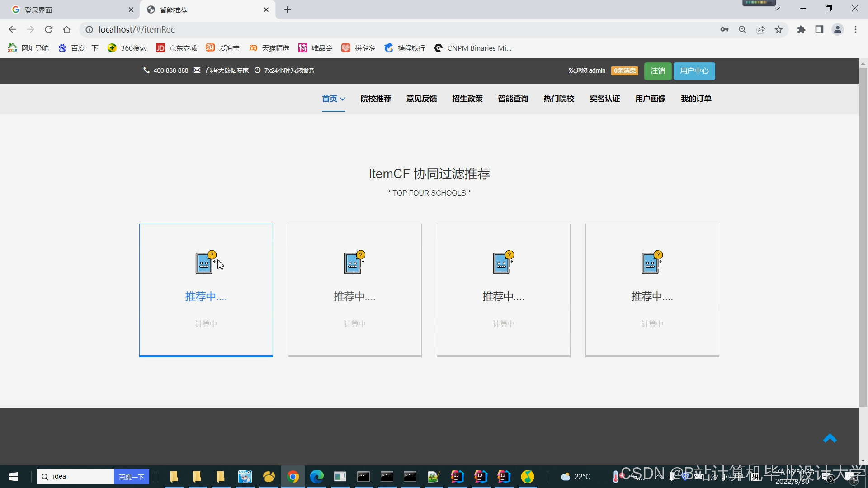The width and height of the screenshot is (868, 488).
Task: Click the zoom magnifier icon in address bar
Action: [742, 30]
